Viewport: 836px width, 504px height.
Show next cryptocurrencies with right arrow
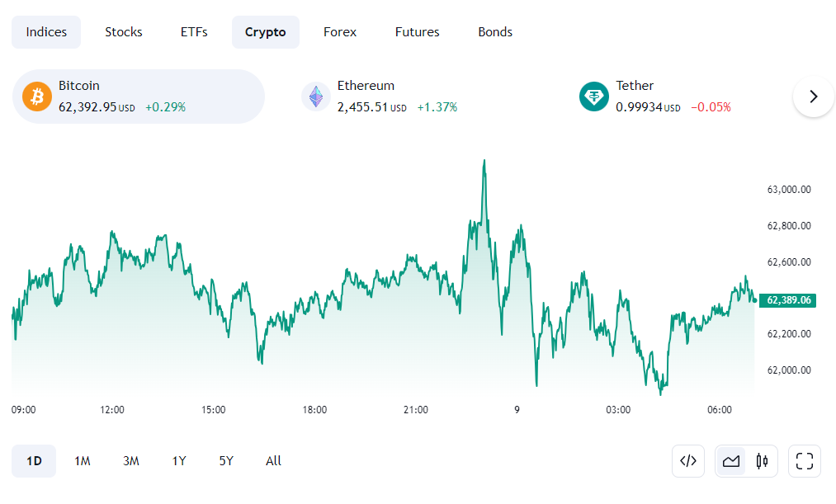[814, 97]
